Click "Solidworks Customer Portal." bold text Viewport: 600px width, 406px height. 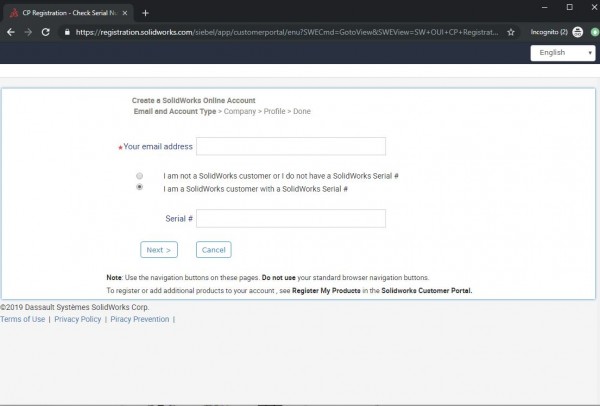(427, 290)
